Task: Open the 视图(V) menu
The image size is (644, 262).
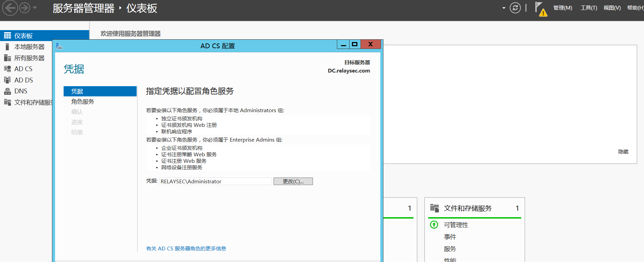Action: pyautogui.click(x=612, y=8)
